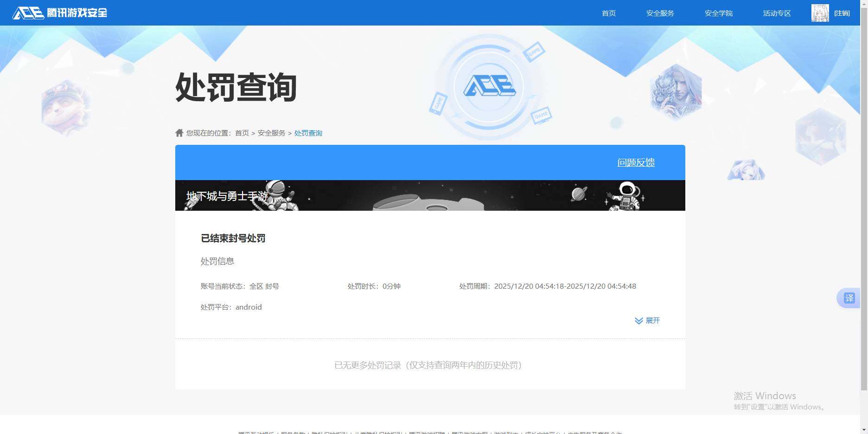The width and height of the screenshot is (868, 434).
Task: Open the floating 译 translate button
Action: point(849,298)
